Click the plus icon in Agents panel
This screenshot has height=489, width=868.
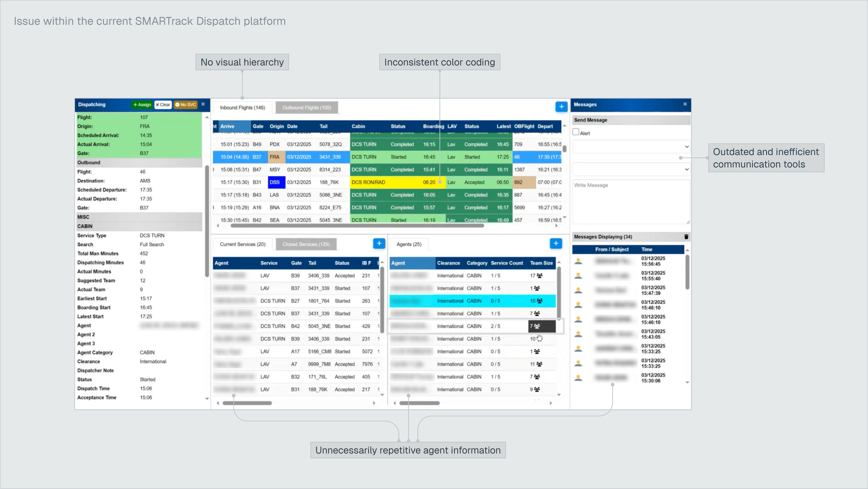tap(556, 243)
